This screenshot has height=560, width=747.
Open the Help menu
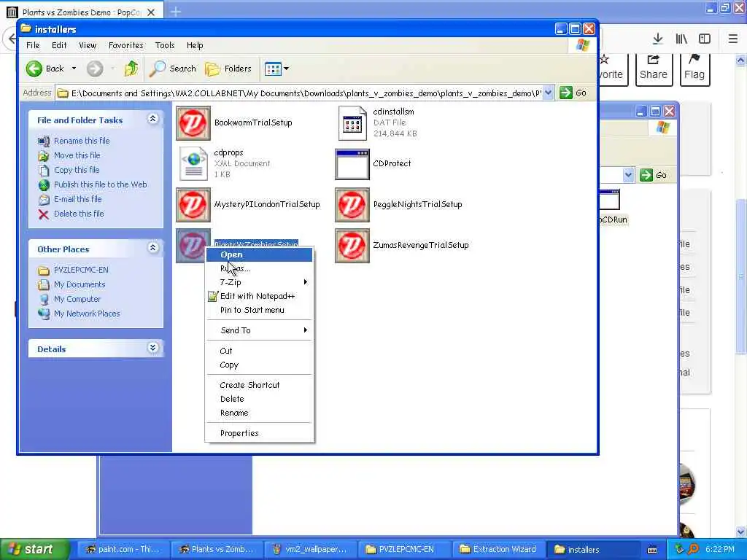point(195,45)
